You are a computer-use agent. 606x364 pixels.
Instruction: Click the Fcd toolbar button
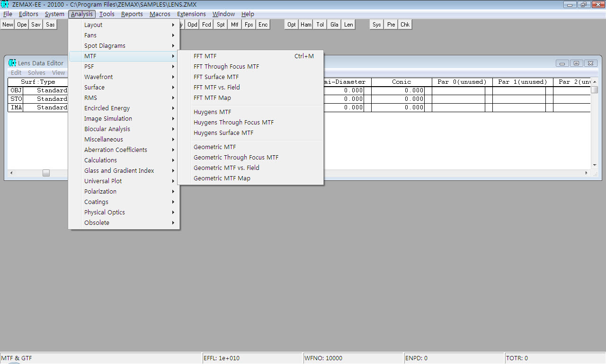point(206,25)
